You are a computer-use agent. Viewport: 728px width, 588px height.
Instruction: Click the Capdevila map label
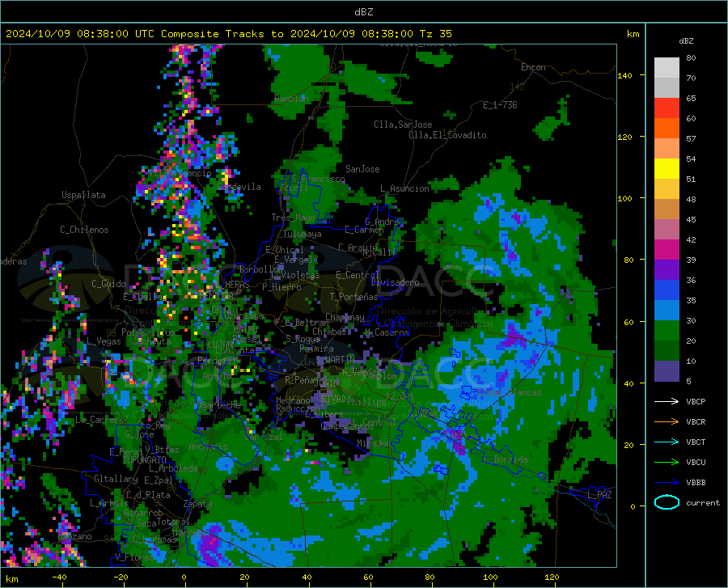(x=239, y=187)
